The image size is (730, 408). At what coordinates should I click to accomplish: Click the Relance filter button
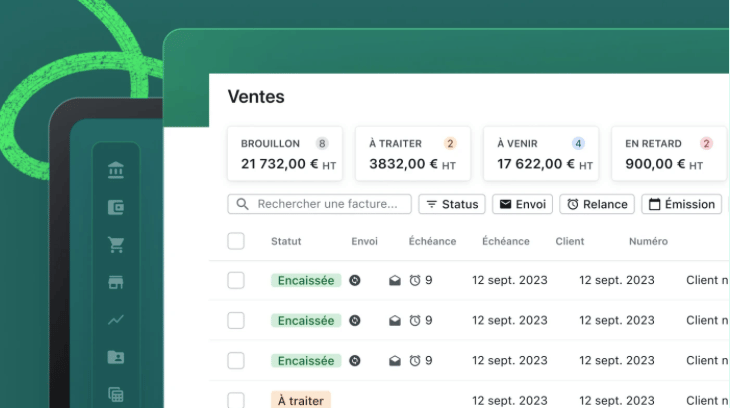pos(597,204)
